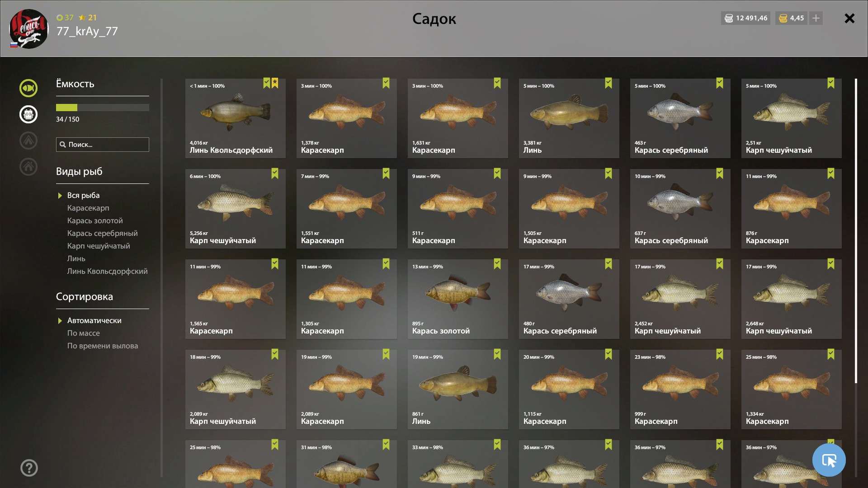Toggle bookmark on 5,256 кг Карп чешуйчатый

tap(275, 173)
